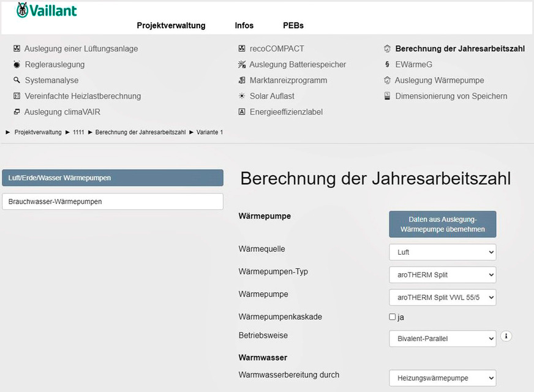The height and width of the screenshot is (392, 534).
Task: Enable the Wärmepumpenkaskade ja checkbox
Action: (391, 317)
